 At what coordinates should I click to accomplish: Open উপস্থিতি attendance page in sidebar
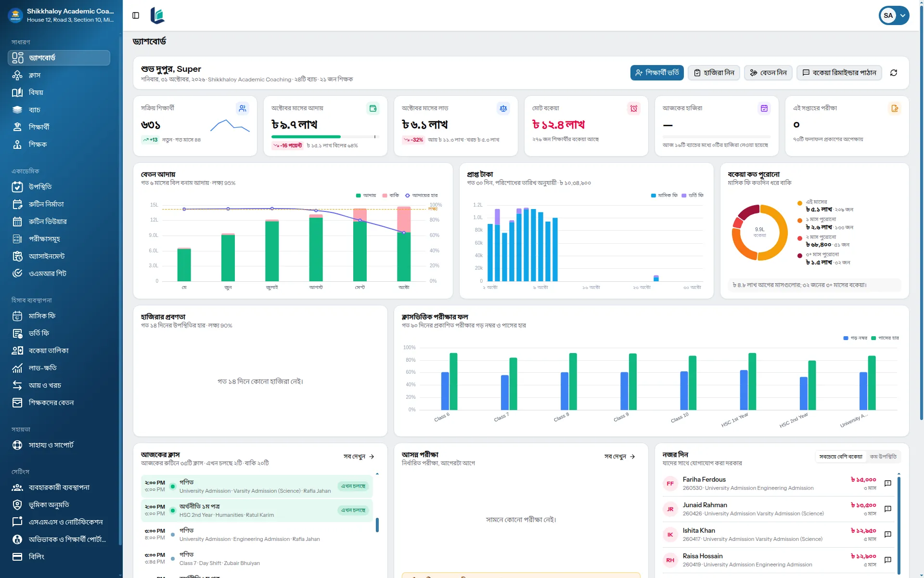[59, 187]
